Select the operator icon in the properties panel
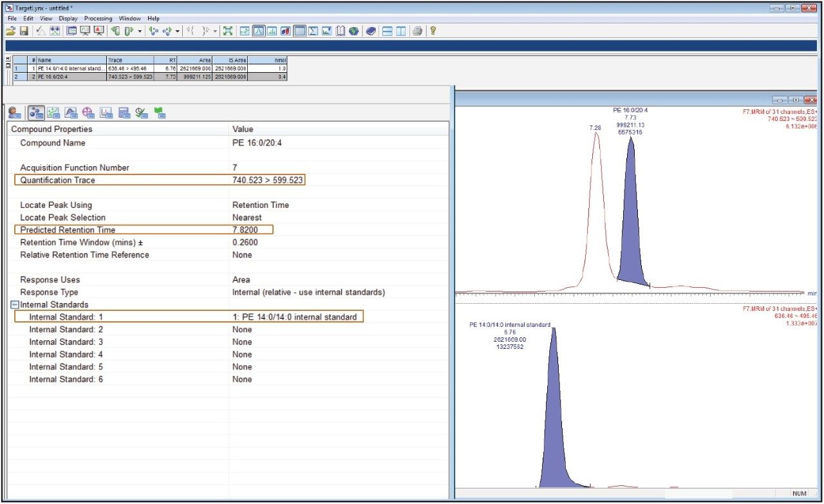The image size is (824, 504). click(x=13, y=113)
